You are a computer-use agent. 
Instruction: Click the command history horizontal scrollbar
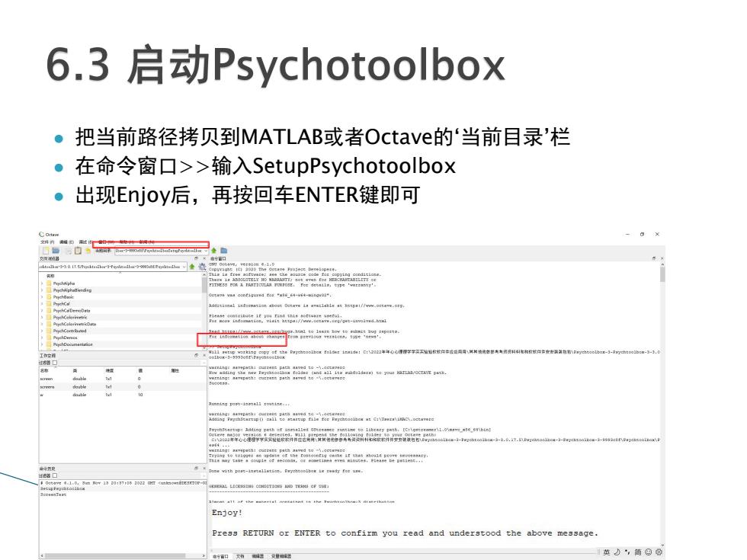pyautogui.click(x=114, y=555)
